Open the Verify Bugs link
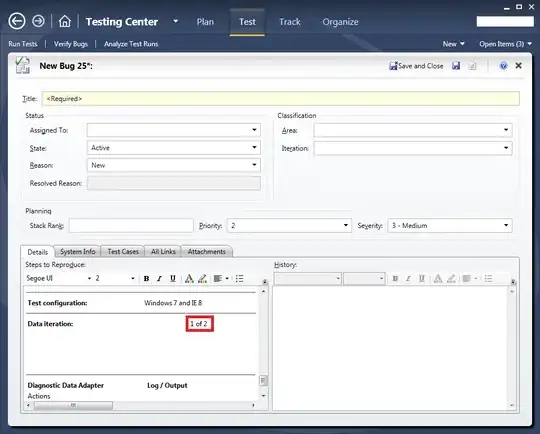 pyautogui.click(x=71, y=44)
